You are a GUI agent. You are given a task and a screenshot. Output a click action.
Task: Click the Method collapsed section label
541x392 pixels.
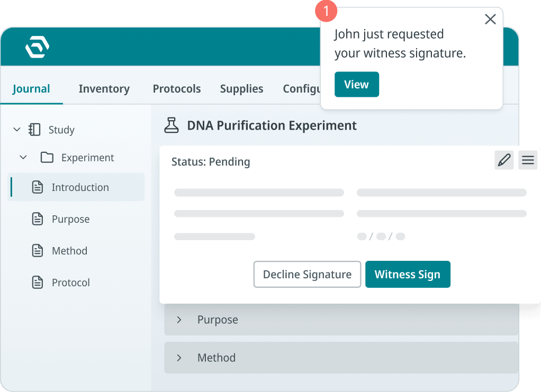point(217,358)
